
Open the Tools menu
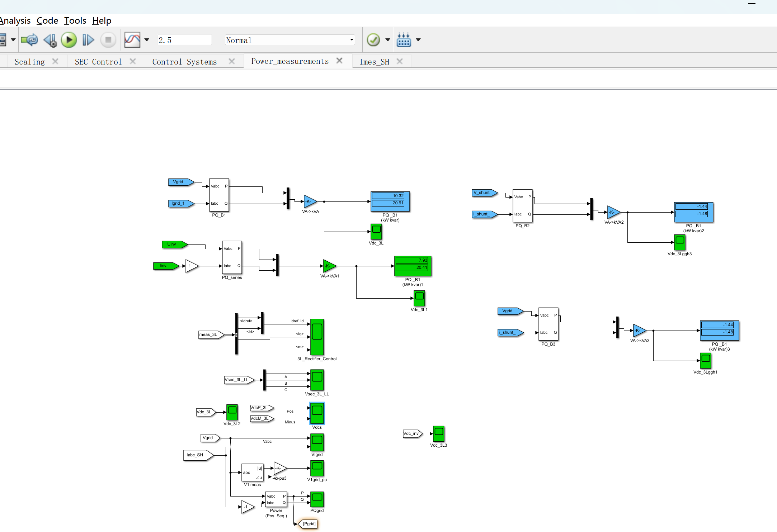pos(75,20)
